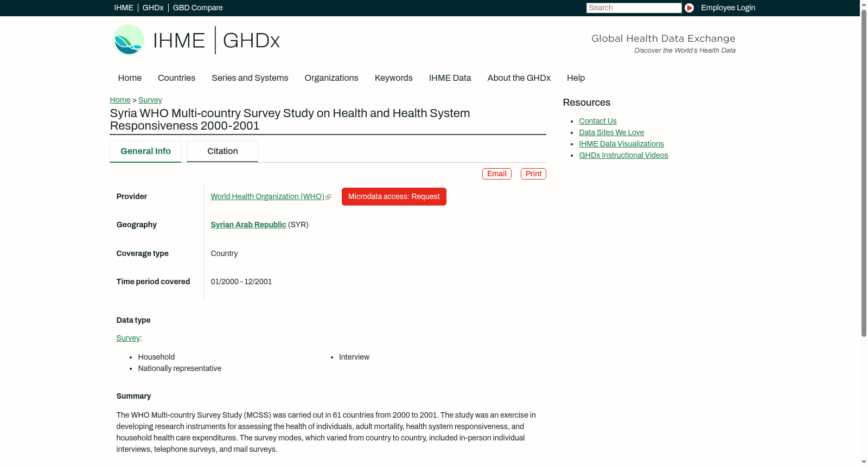Open IHME link in top bar
Viewport: 868px width, 467px height.
pos(124,8)
